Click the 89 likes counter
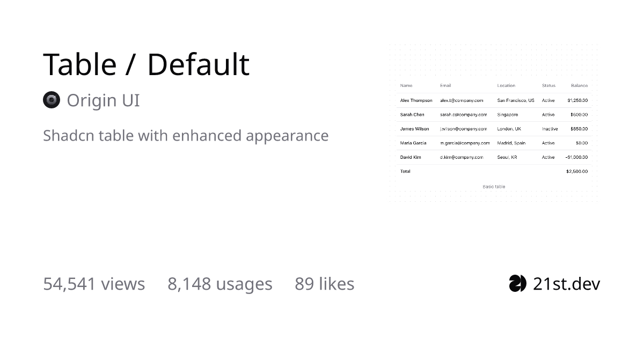This screenshot has width=644, height=338. pyautogui.click(x=324, y=283)
